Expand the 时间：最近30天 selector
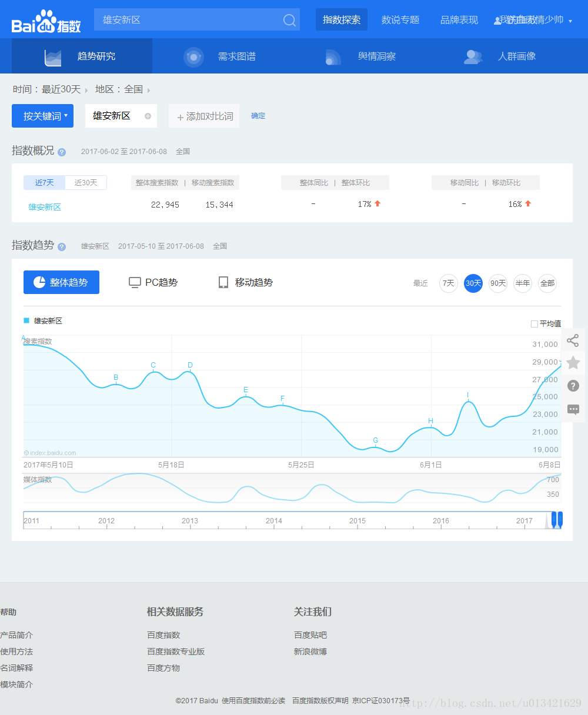Viewport: 588px width, 715px height. click(x=50, y=89)
